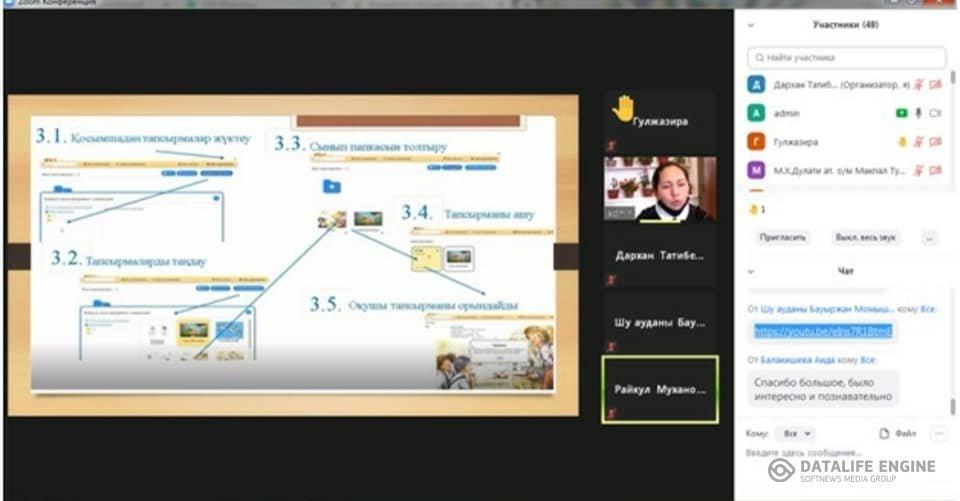The image size is (960, 501).
Task: Collapse the Участники panel with its chevron
Action: [754, 24]
